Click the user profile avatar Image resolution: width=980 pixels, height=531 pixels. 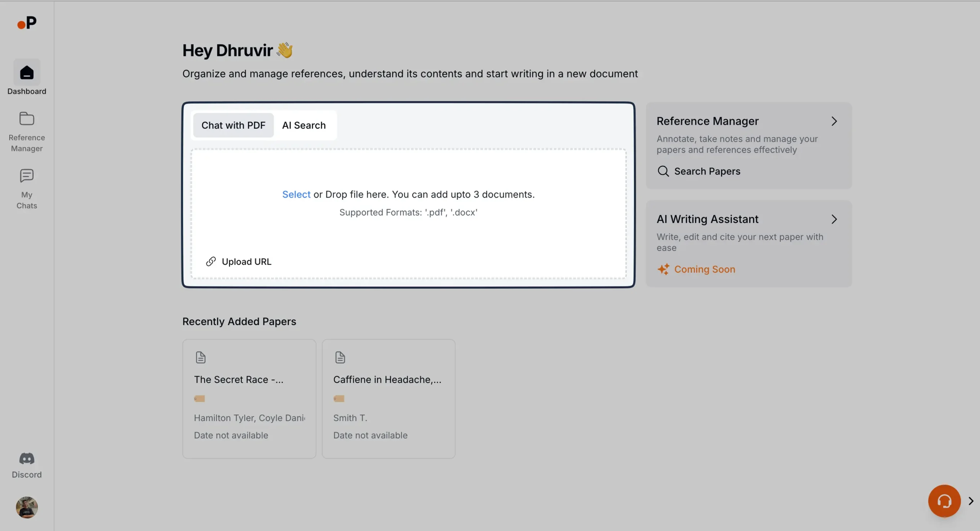[27, 507]
